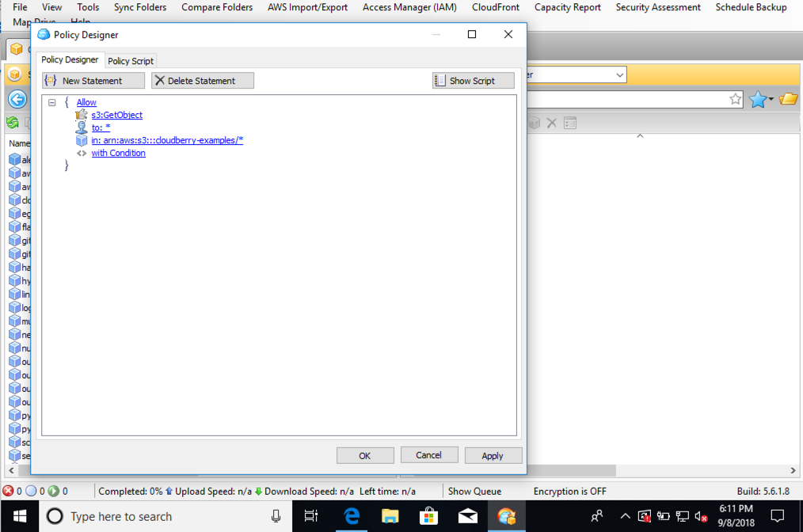This screenshot has width=803, height=532.
Task: Open the bucket selector dropdown at top right
Action: coord(622,74)
